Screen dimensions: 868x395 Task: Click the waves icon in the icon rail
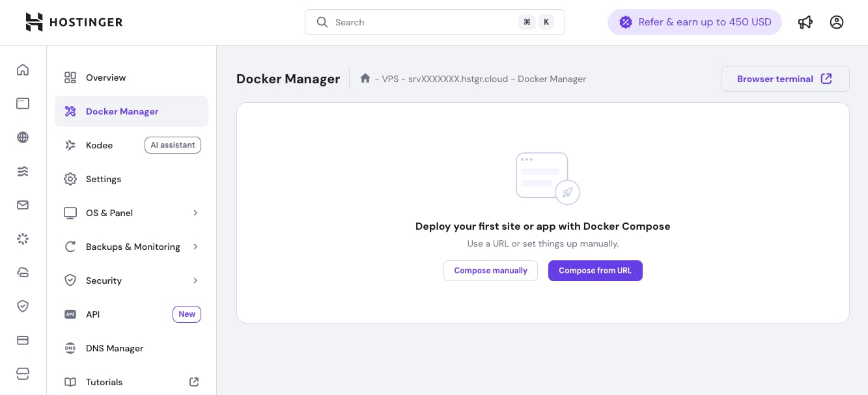coord(22,171)
